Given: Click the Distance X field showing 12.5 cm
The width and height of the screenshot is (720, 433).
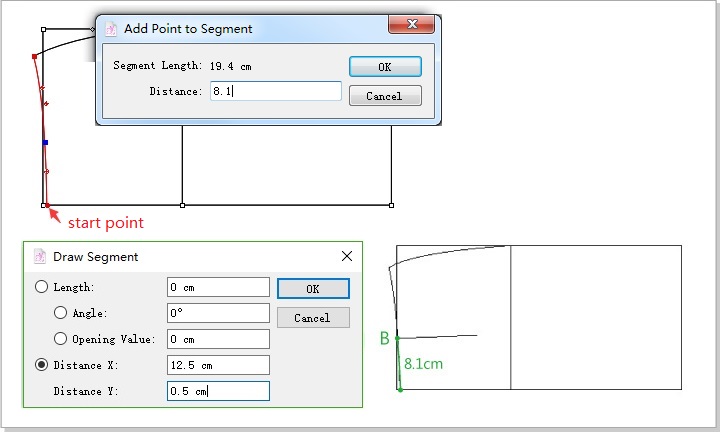Looking at the screenshot, I should point(218,365).
